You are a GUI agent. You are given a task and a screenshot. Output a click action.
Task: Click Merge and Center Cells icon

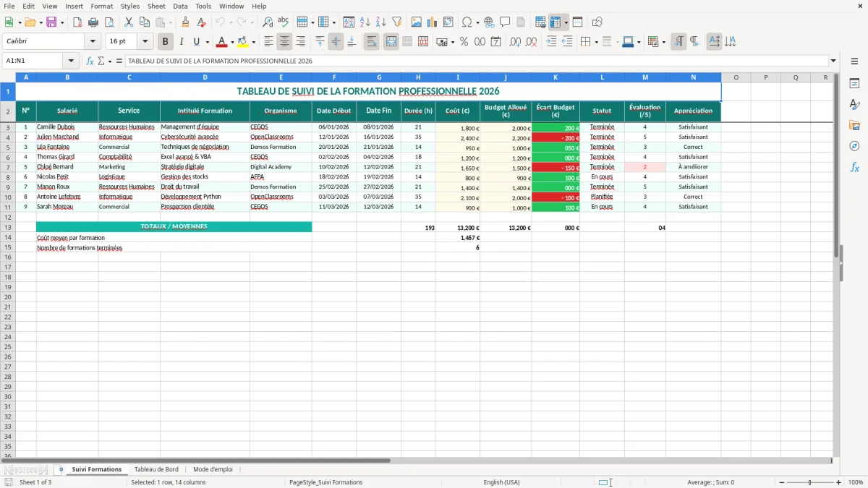[391, 42]
